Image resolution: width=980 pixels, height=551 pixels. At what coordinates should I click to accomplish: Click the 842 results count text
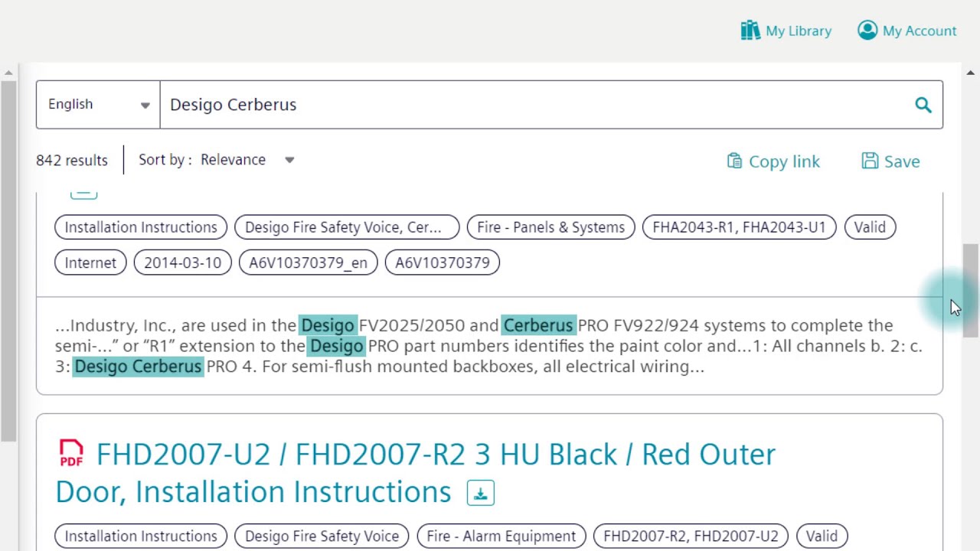(x=72, y=161)
